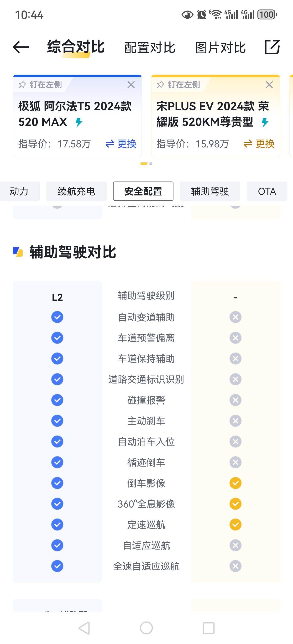Select the 辅助驾驶 category chip
The width and height of the screenshot is (293, 644).
pos(210,191)
